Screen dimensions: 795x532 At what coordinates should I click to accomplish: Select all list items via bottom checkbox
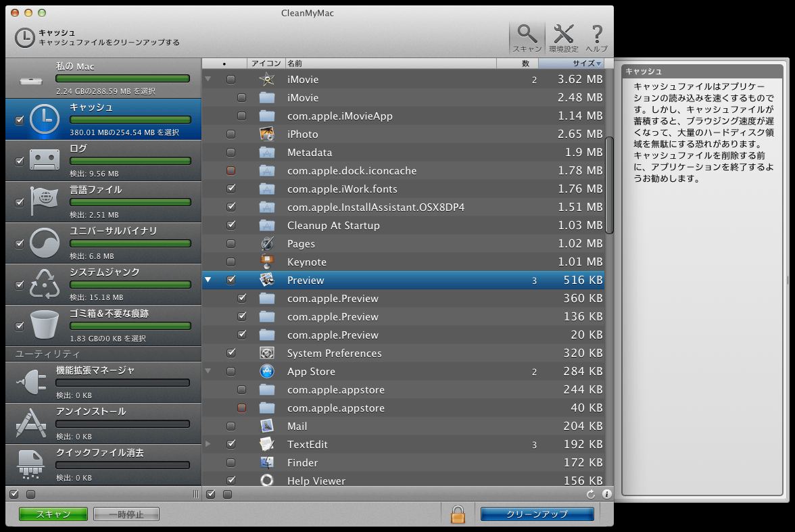pyautogui.click(x=211, y=494)
